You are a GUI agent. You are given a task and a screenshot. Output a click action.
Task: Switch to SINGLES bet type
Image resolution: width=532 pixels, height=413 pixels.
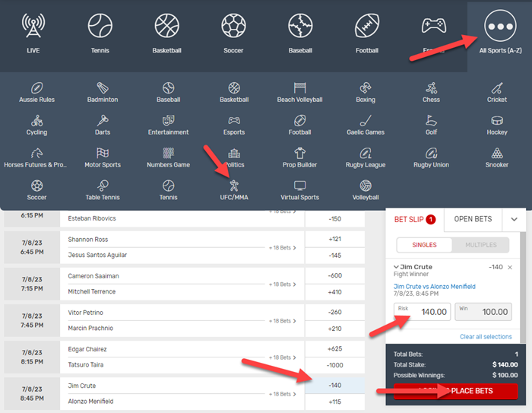coord(424,245)
